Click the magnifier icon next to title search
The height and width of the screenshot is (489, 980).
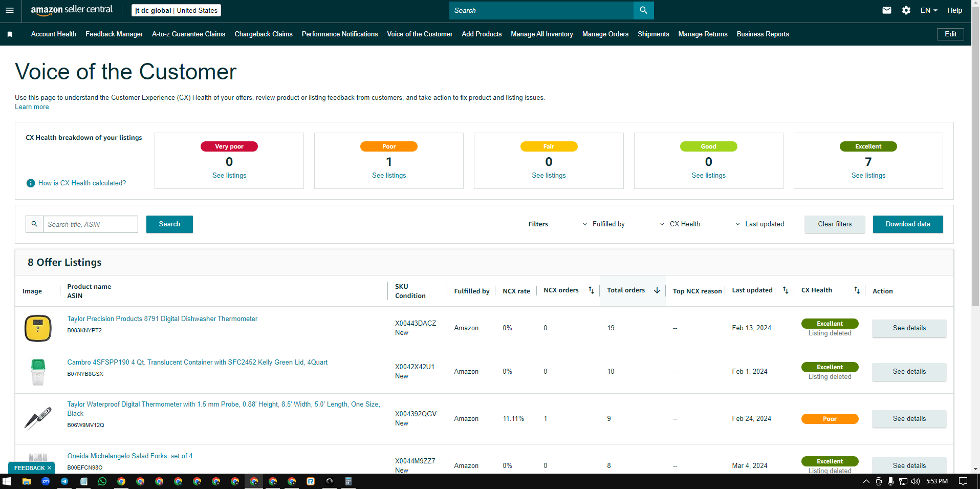(x=34, y=224)
